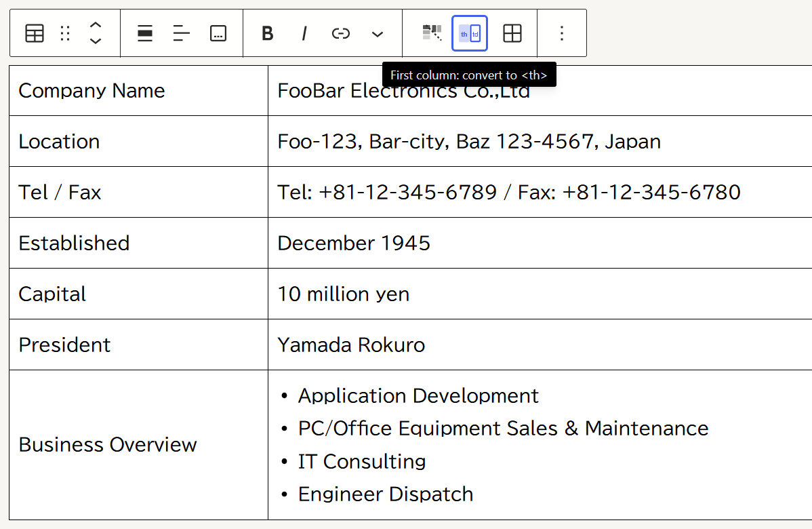The height and width of the screenshot is (529, 812).
Task: Click the block drag handle icon
Action: (65, 33)
